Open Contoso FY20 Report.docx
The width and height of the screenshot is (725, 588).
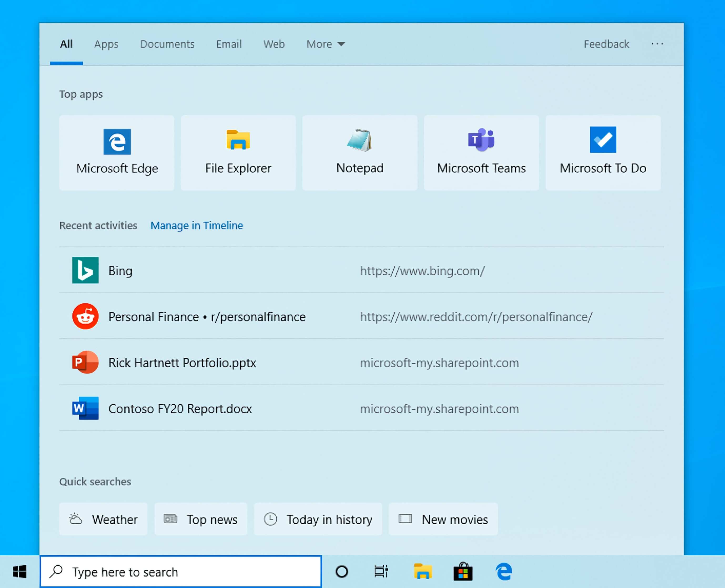(180, 408)
